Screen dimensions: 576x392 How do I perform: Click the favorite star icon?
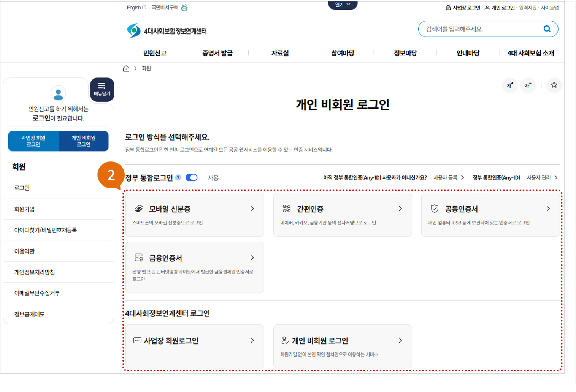click(554, 85)
